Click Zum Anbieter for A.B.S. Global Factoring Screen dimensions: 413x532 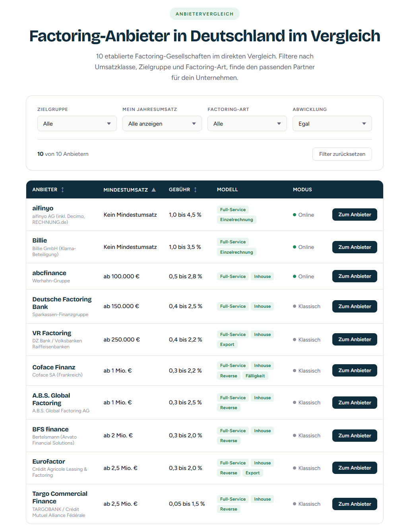tap(355, 402)
